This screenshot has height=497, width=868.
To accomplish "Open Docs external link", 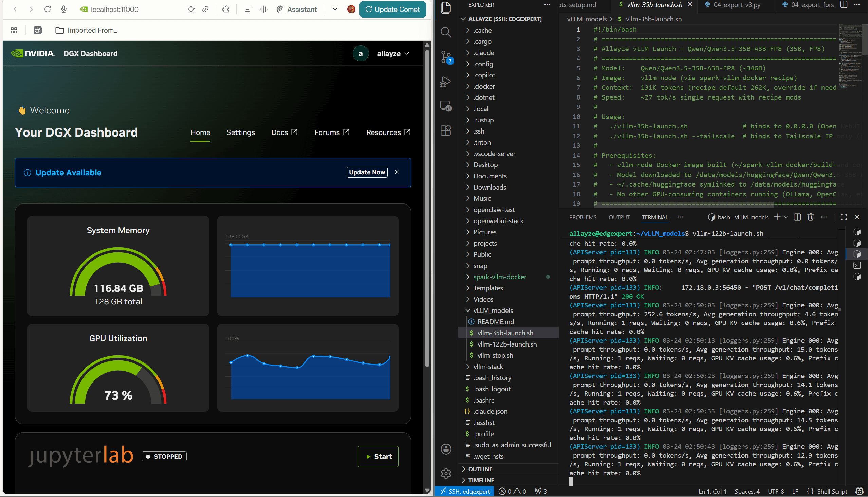I will (284, 132).
